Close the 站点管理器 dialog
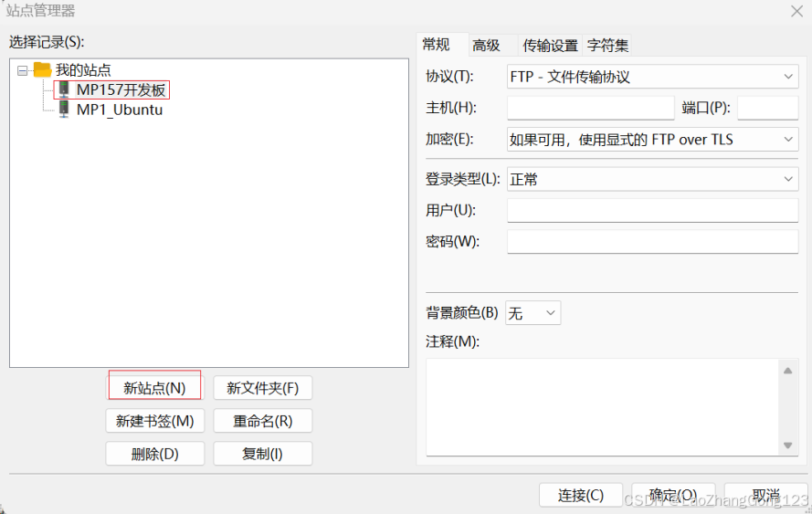 [796, 11]
